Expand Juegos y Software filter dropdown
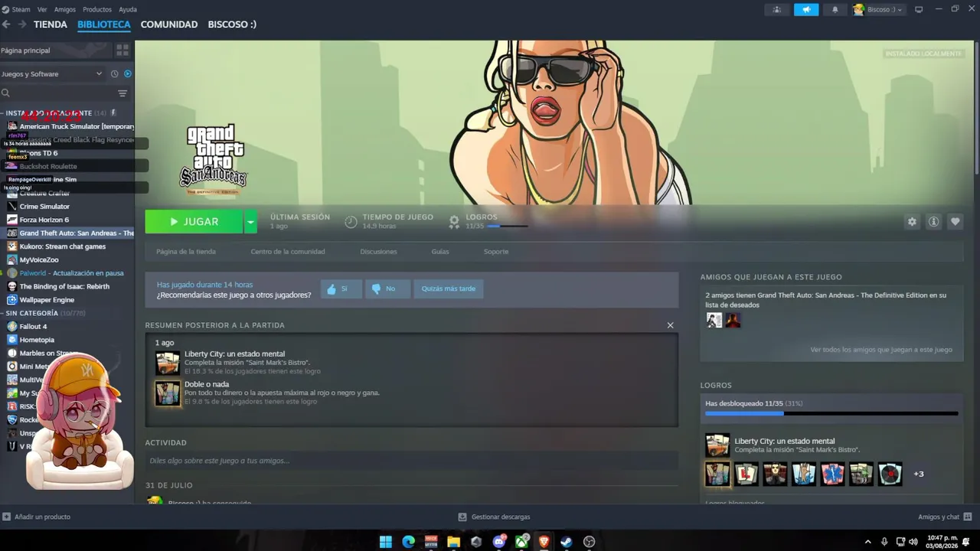This screenshot has width=980, height=551. tap(51, 74)
